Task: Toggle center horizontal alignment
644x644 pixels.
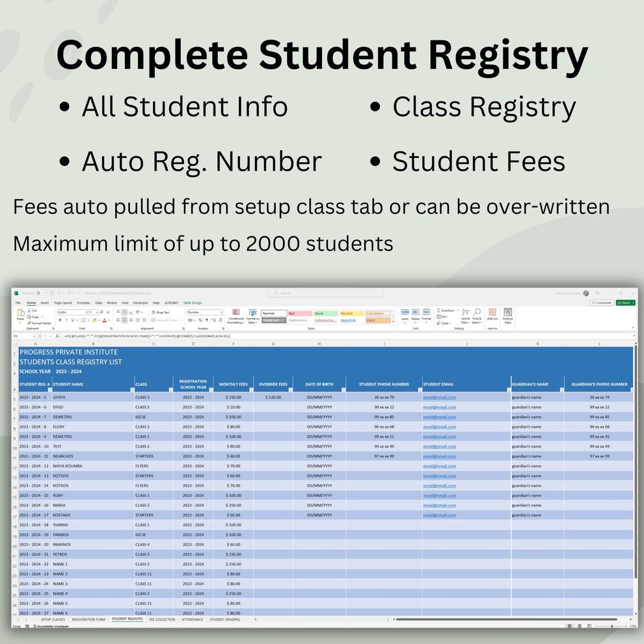Action: pyautogui.click(x=124, y=320)
